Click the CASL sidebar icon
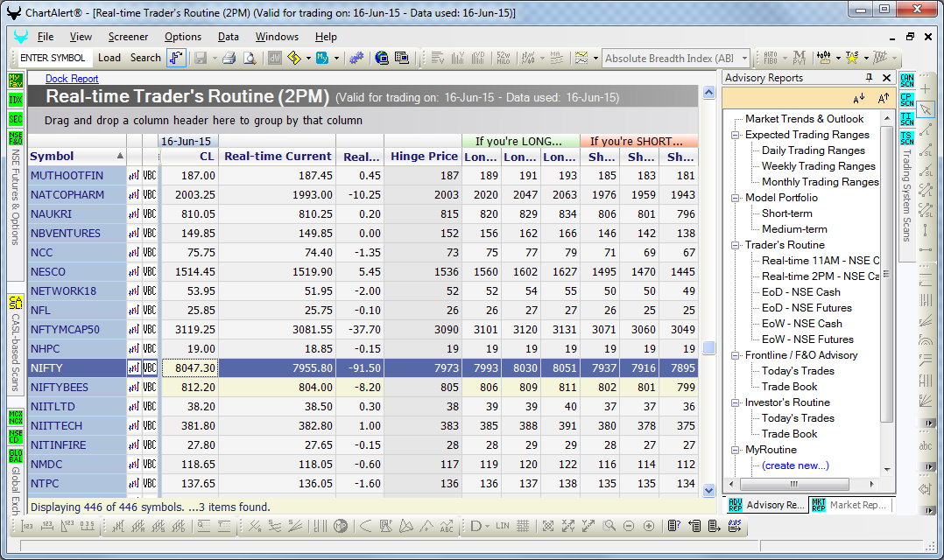The height and width of the screenshot is (560, 944). (16, 303)
